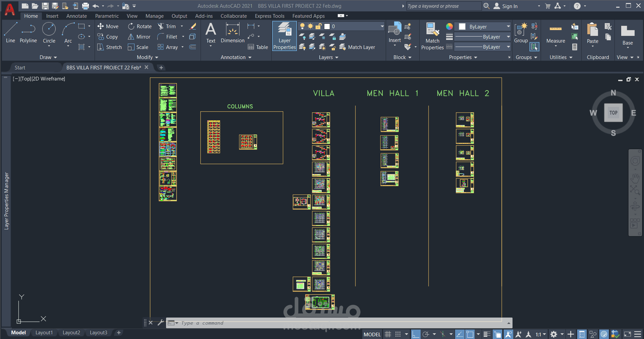
Task: Toggle Group Selection on or off
Action: coord(534,47)
